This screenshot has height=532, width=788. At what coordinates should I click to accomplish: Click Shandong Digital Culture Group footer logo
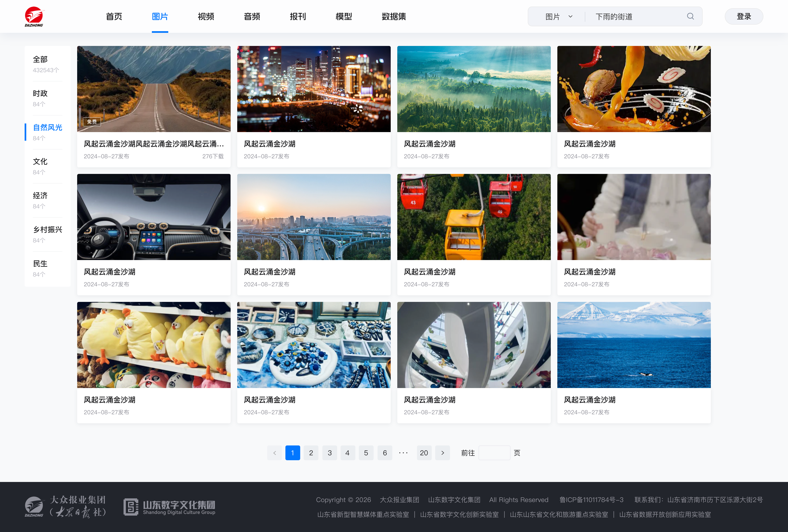point(169,507)
